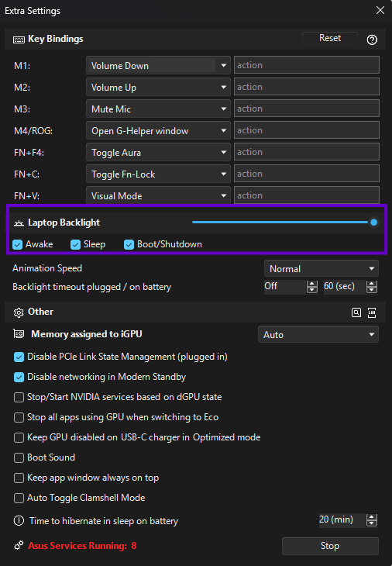Open the FN+C Toggle Fn-Lock dropdown
This screenshot has height=566, width=392.
[x=158, y=174]
